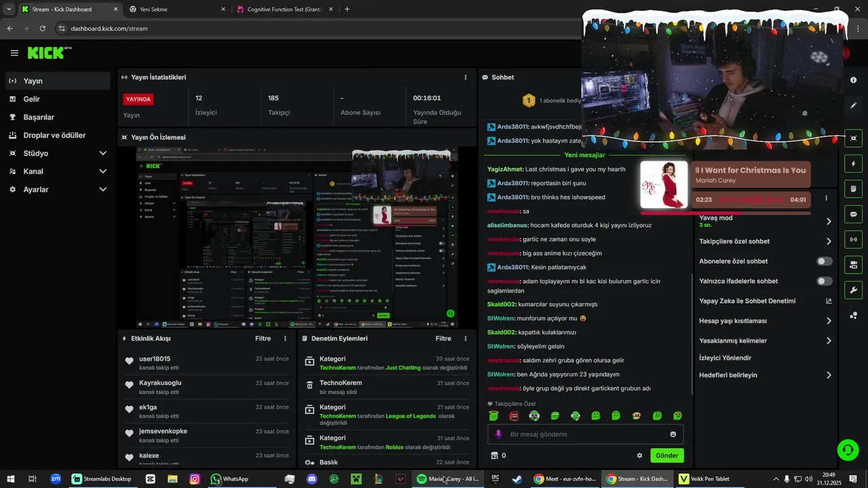The width and height of the screenshot is (868, 488).
Task: Open Hesap yaşı kısıtlaması options chevron
Action: coord(829,321)
